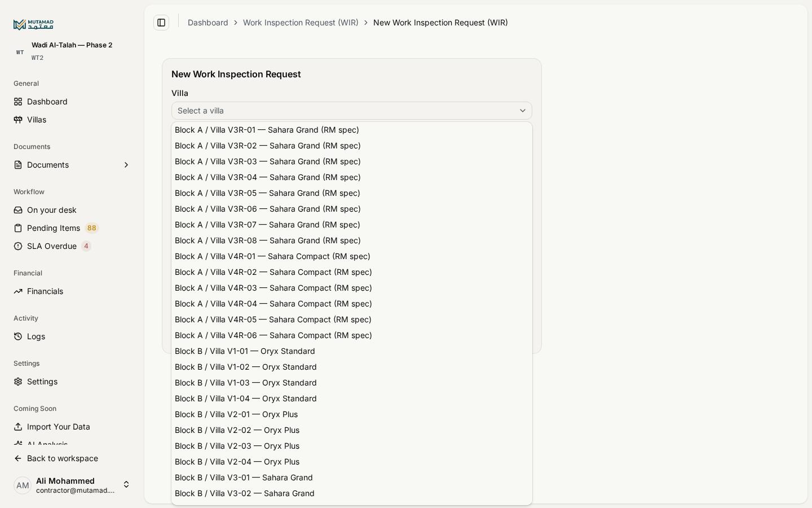Select Block A / Villa V3R-07 option

pyautogui.click(x=352, y=225)
